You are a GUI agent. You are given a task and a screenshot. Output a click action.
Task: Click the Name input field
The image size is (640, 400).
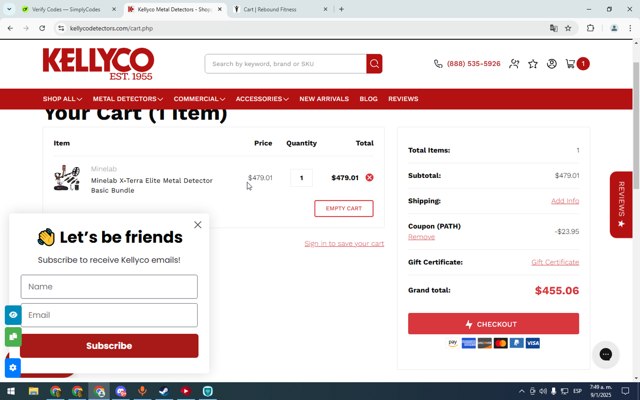109,287
